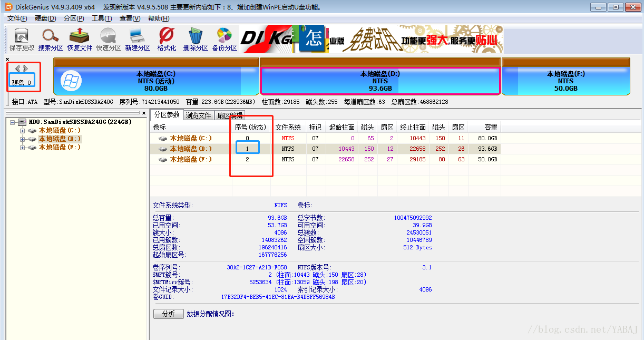The height and width of the screenshot is (340, 644).
Task: Click the 格式化 (Format) toolbar icon
Action: point(167,39)
